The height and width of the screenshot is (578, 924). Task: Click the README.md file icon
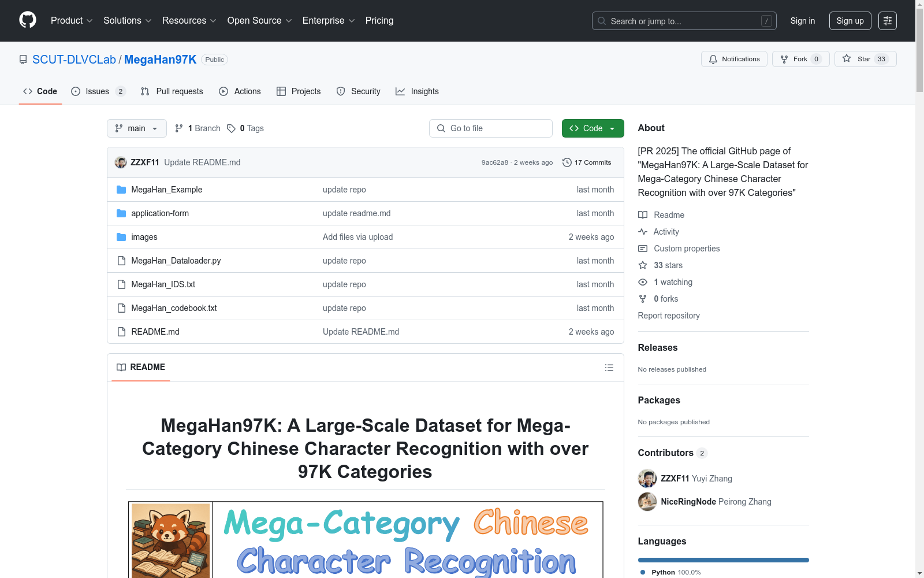click(x=121, y=332)
